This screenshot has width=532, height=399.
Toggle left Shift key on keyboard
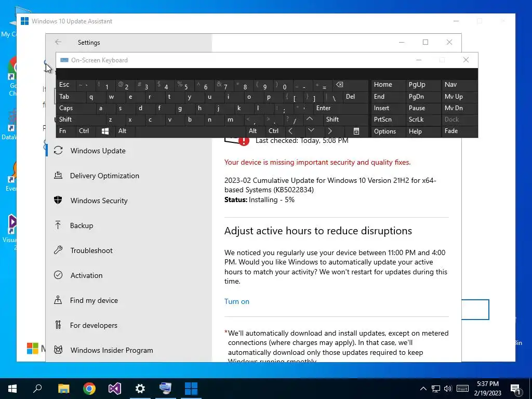tap(81, 119)
